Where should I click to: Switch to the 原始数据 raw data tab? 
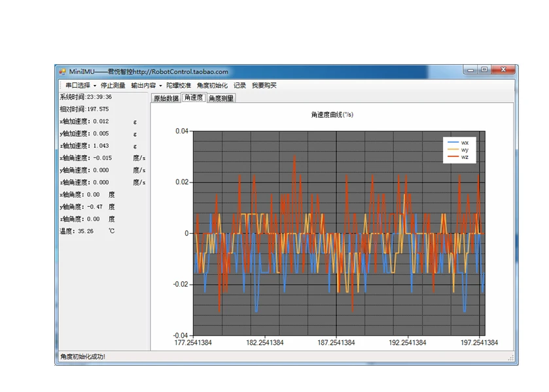coord(166,98)
